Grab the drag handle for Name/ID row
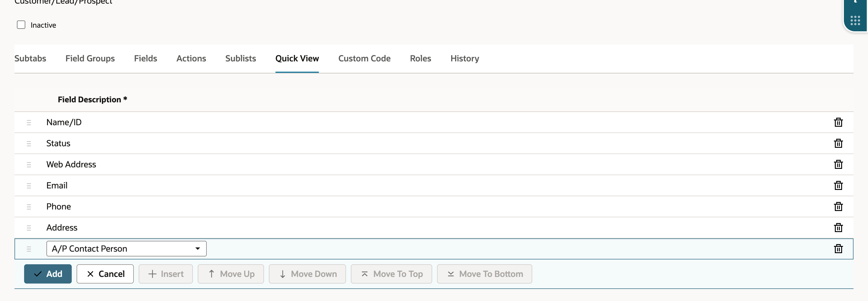Viewport: 868px width, 301px height. point(29,123)
